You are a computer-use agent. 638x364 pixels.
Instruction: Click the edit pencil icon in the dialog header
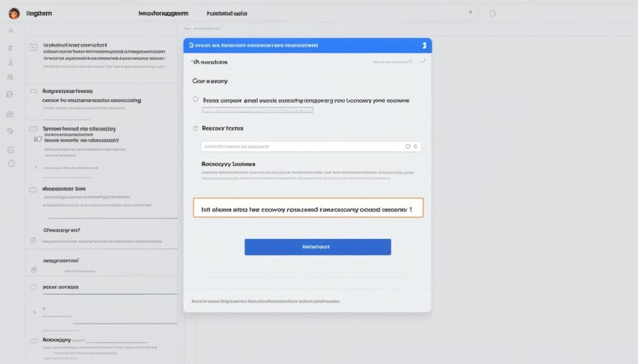point(422,62)
